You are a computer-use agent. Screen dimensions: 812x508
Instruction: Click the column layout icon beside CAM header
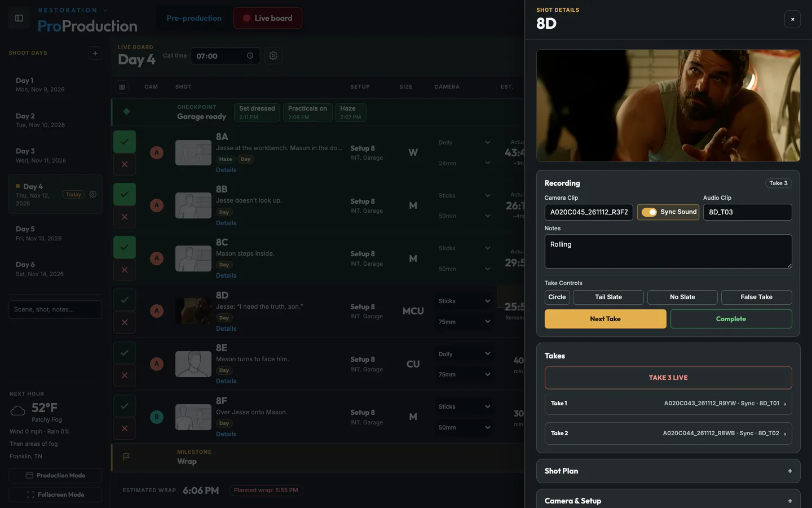coord(122,87)
